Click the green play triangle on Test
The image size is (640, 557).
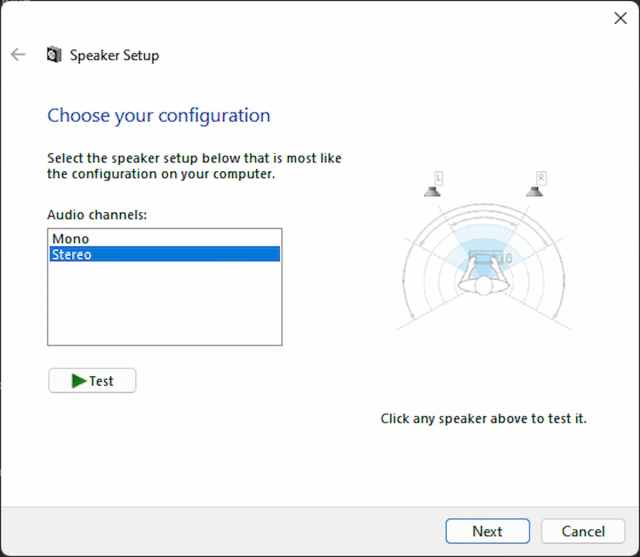79,381
